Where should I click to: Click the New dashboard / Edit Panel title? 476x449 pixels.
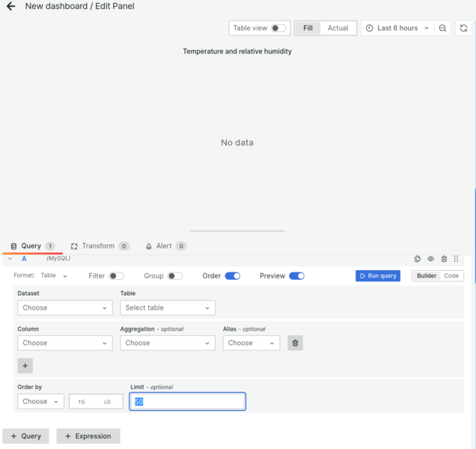pos(79,6)
